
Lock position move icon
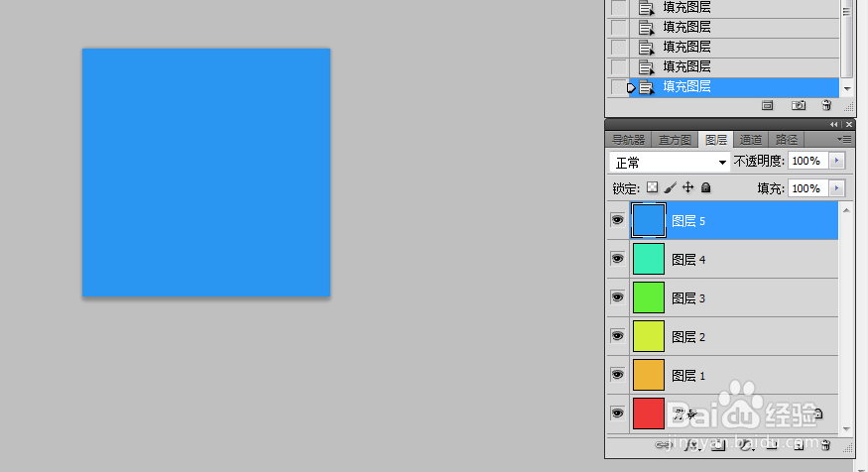tap(688, 187)
